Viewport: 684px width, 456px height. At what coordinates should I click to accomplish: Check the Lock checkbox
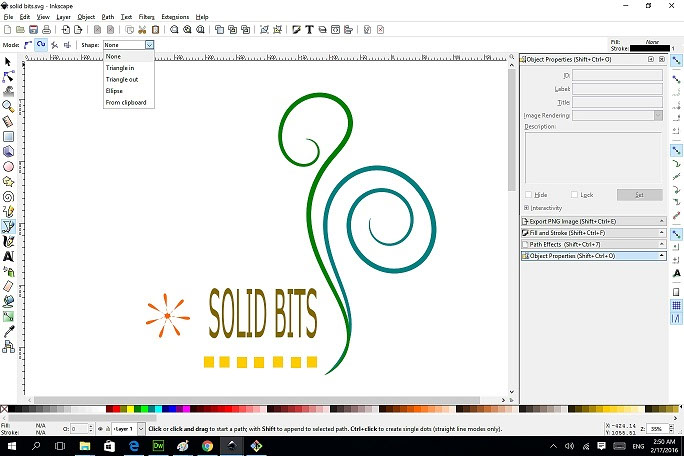575,195
